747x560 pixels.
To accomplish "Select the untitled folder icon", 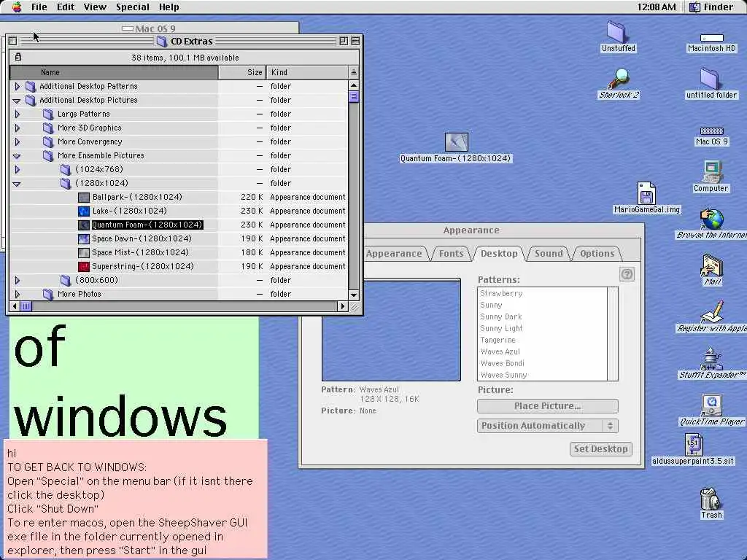I will click(711, 79).
